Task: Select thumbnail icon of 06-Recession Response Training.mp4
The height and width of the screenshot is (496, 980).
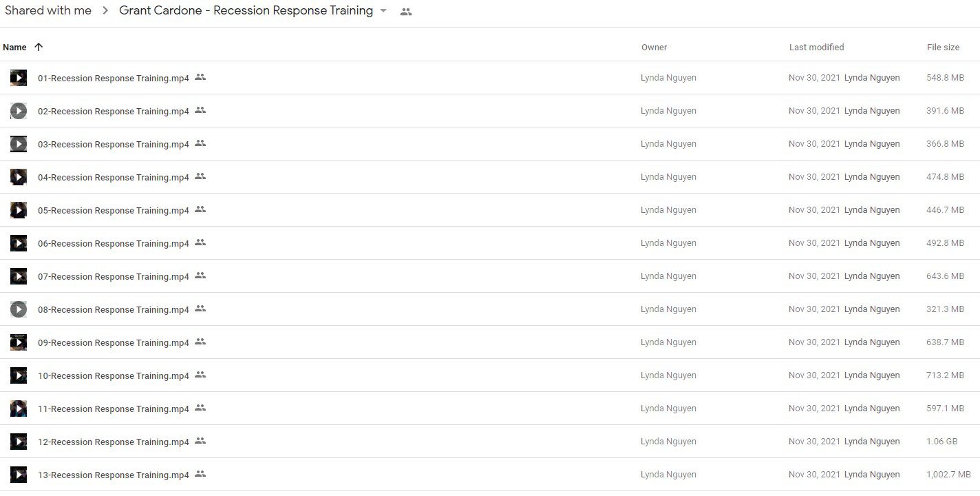Action: (x=19, y=243)
